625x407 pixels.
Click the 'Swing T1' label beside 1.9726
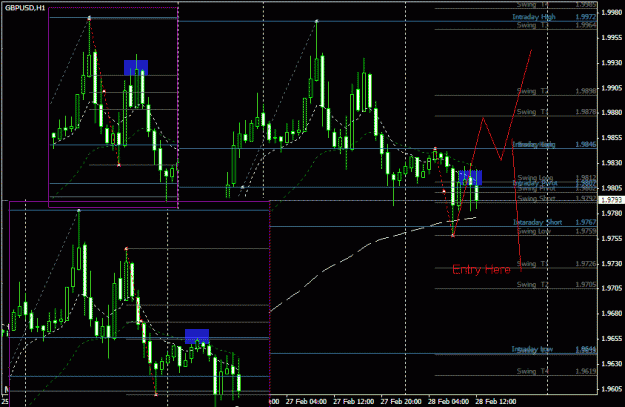(533, 263)
